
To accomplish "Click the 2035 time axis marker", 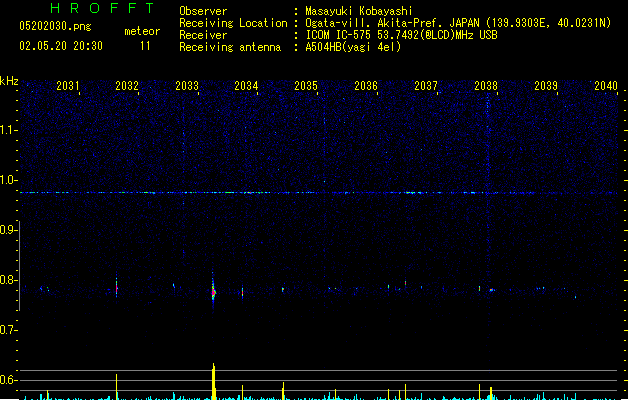I will [306, 86].
